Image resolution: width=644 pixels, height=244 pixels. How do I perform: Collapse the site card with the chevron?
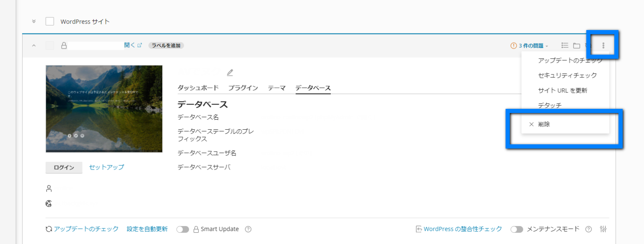tap(34, 45)
